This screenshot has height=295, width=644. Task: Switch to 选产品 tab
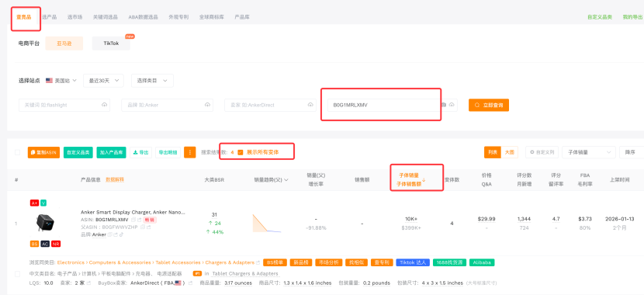coord(50,17)
